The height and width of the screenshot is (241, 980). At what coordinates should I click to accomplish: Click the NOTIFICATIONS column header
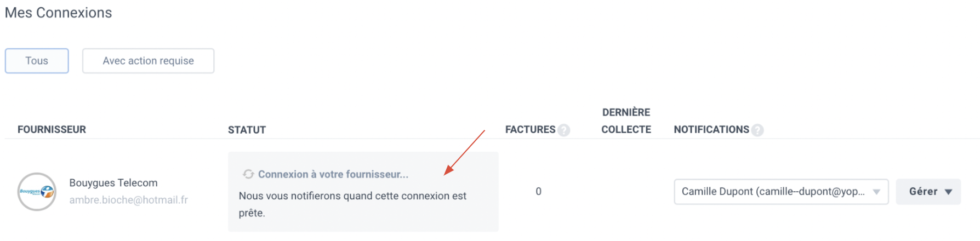pos(711,130)
